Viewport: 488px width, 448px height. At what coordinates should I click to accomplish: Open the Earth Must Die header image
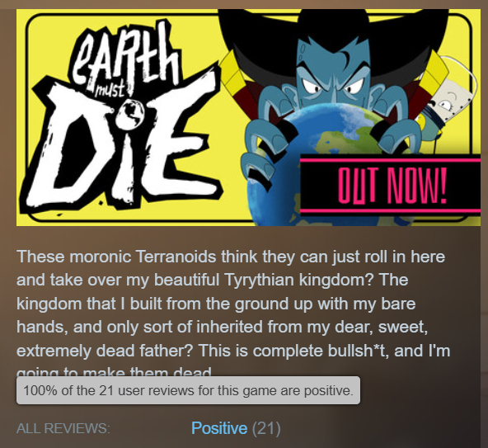[248, 117]
